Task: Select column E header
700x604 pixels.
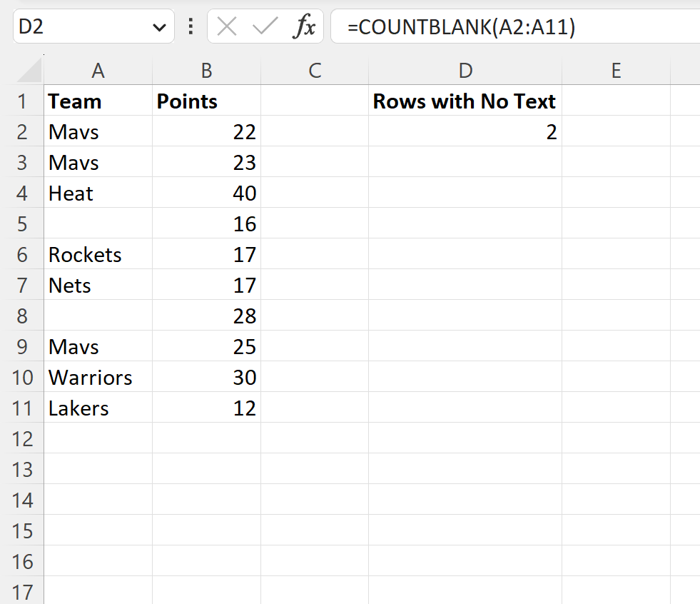Action: tap(615, 70)
